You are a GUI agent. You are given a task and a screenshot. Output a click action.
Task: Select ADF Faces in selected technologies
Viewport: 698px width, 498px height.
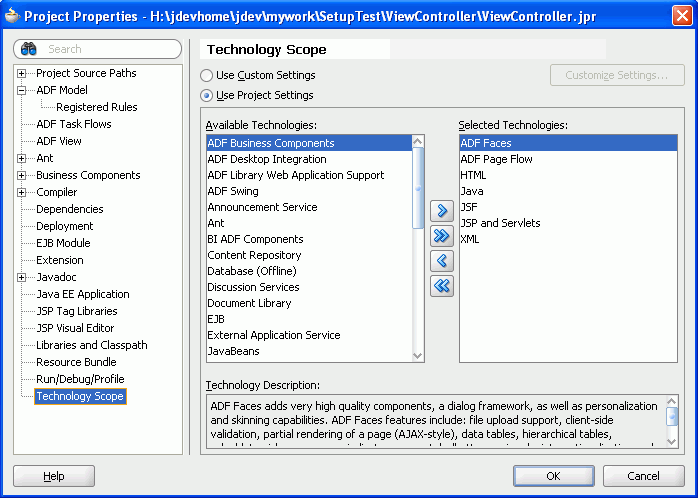[568, 143]
